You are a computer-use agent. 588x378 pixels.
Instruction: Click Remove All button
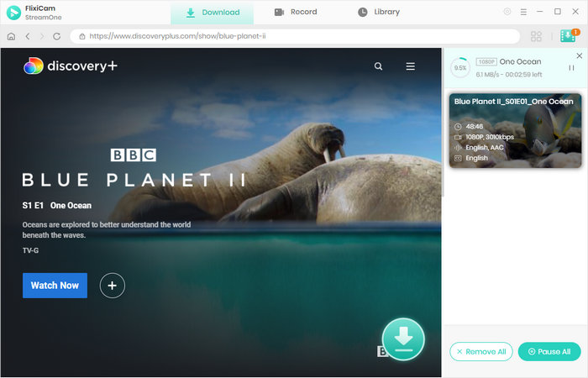(481, 352)
